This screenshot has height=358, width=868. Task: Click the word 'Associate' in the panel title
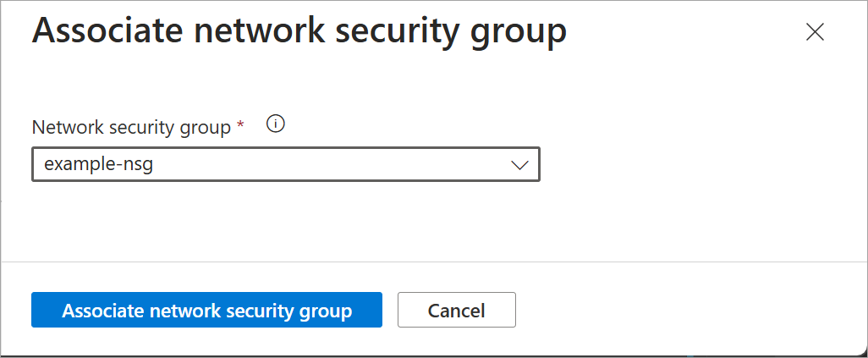pos(108,30)
